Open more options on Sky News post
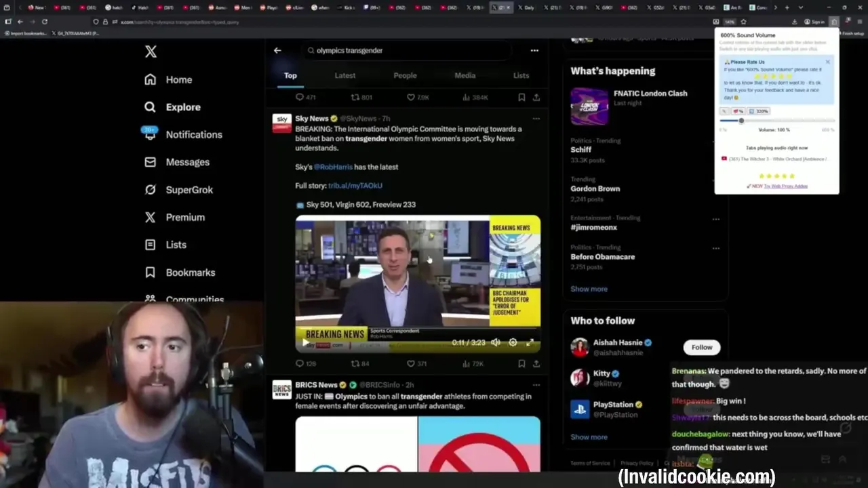The width and height of the screenshot is (868, 488). pos(536,119)
